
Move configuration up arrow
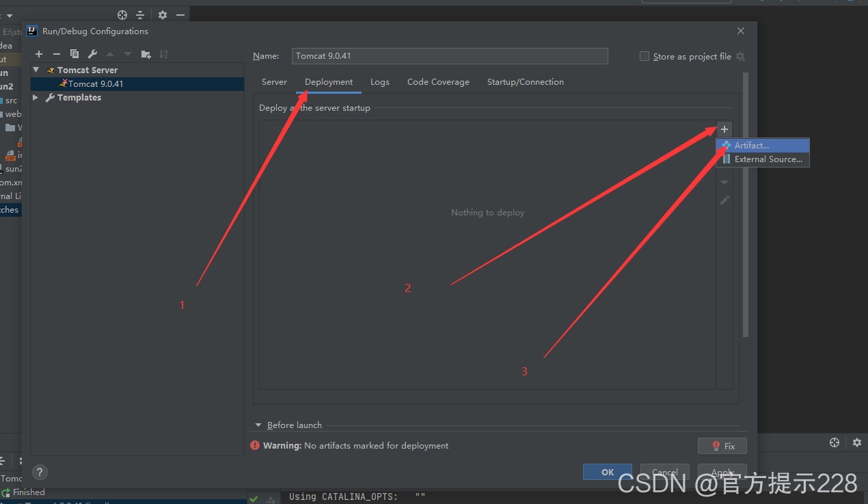coord(110,54)
